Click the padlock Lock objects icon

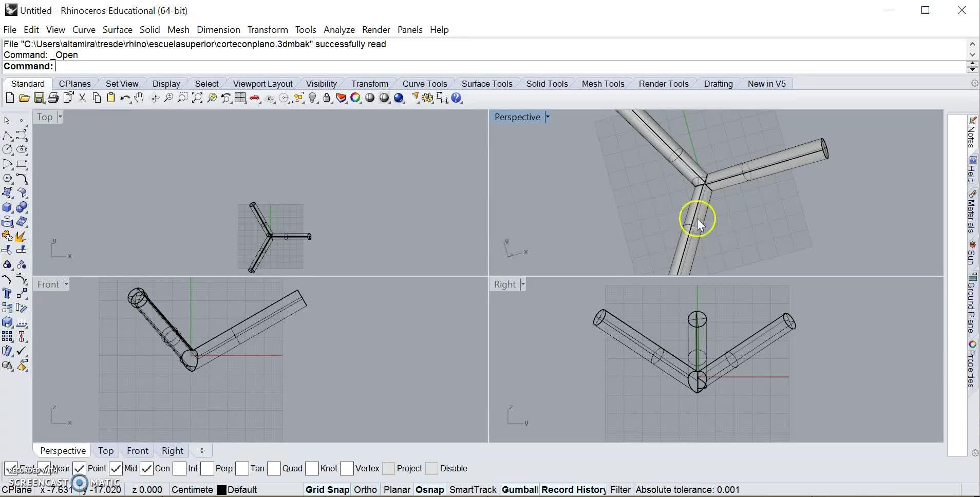click(327, 98)
